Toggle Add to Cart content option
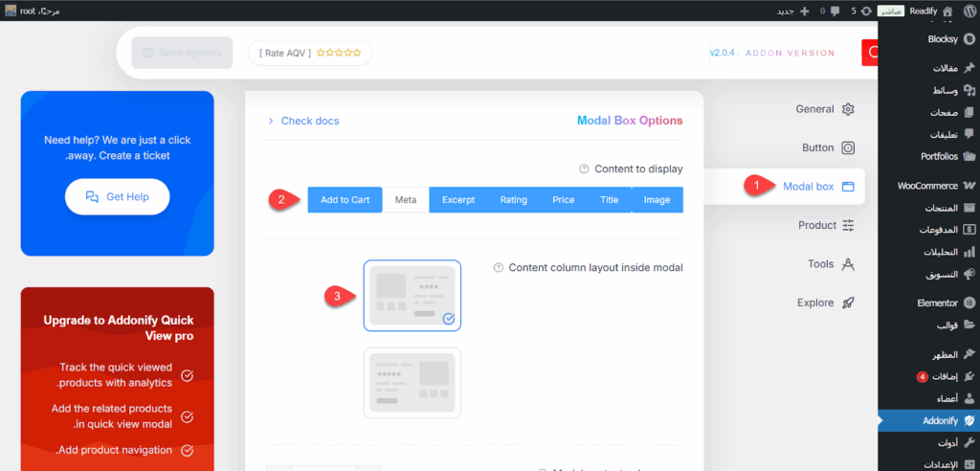Viewport: 980px width, 471px height. tap(345, 200)
